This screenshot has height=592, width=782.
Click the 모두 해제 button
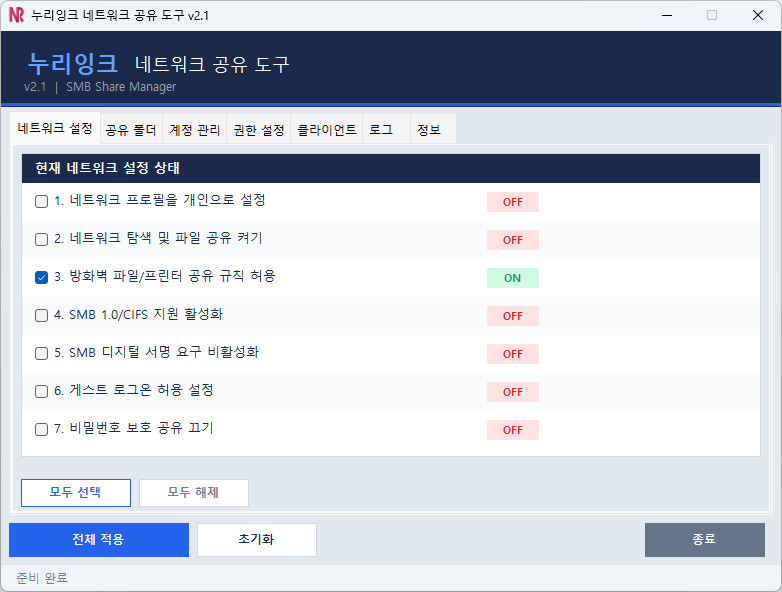[193, 492]
